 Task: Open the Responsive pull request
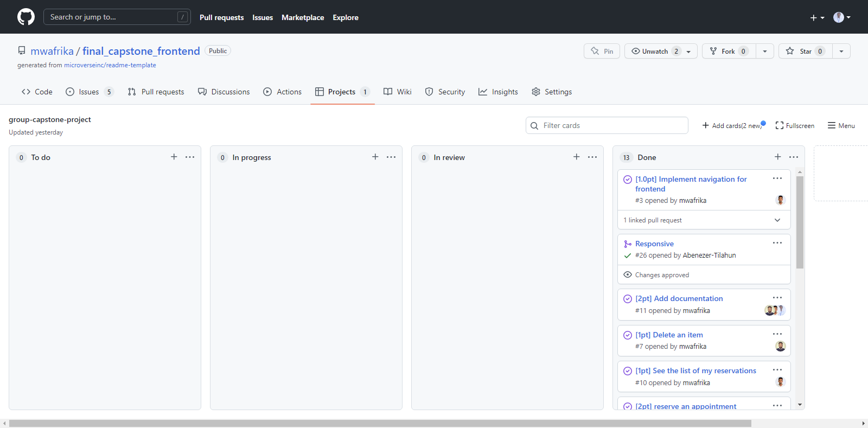click(654, 244)
